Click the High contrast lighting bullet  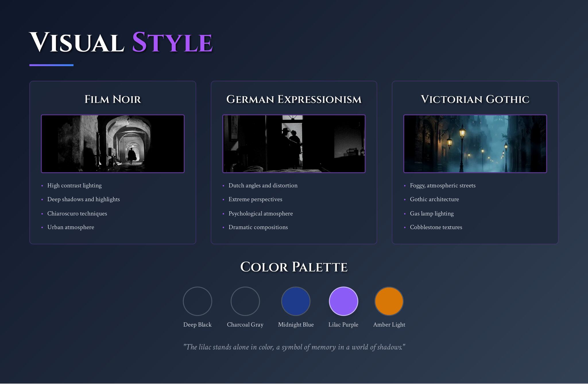coord(74,185)
